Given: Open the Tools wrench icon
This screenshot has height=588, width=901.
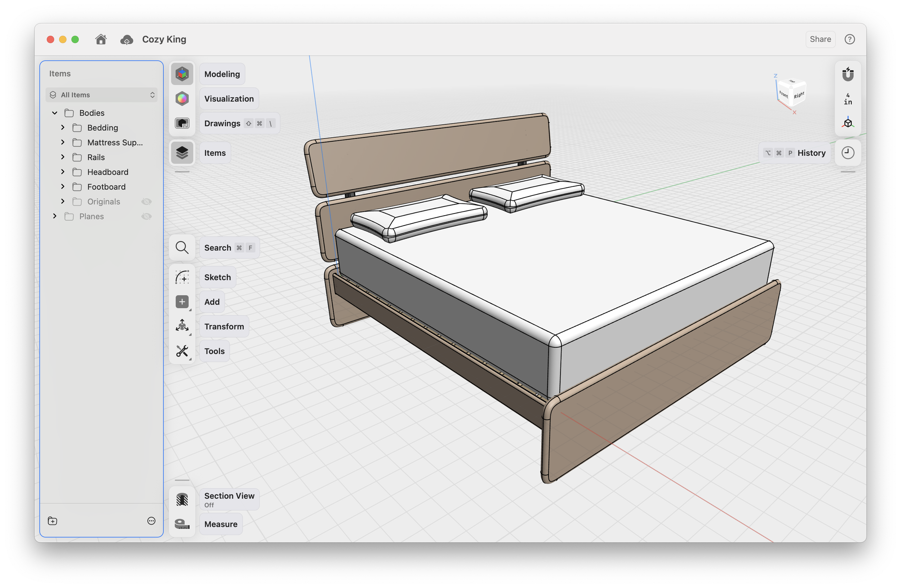Looking at the screenshot, I should 182,351.
